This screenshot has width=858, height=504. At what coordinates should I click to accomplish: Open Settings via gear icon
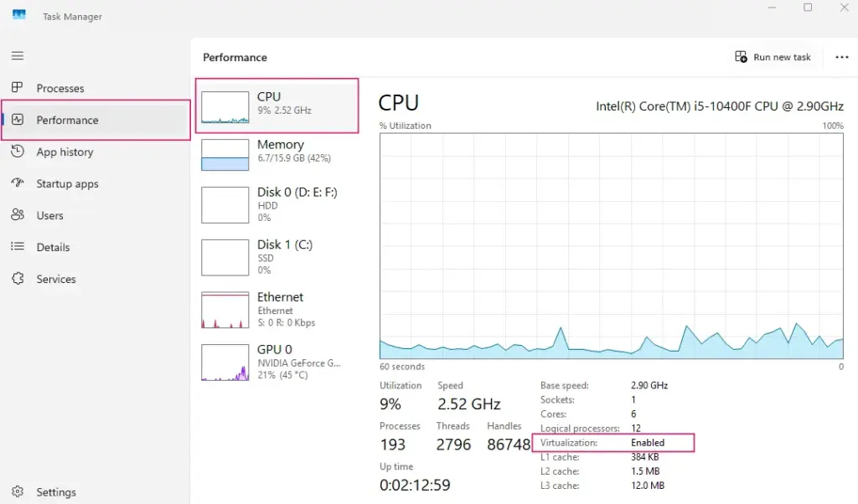tap(18, 492)
